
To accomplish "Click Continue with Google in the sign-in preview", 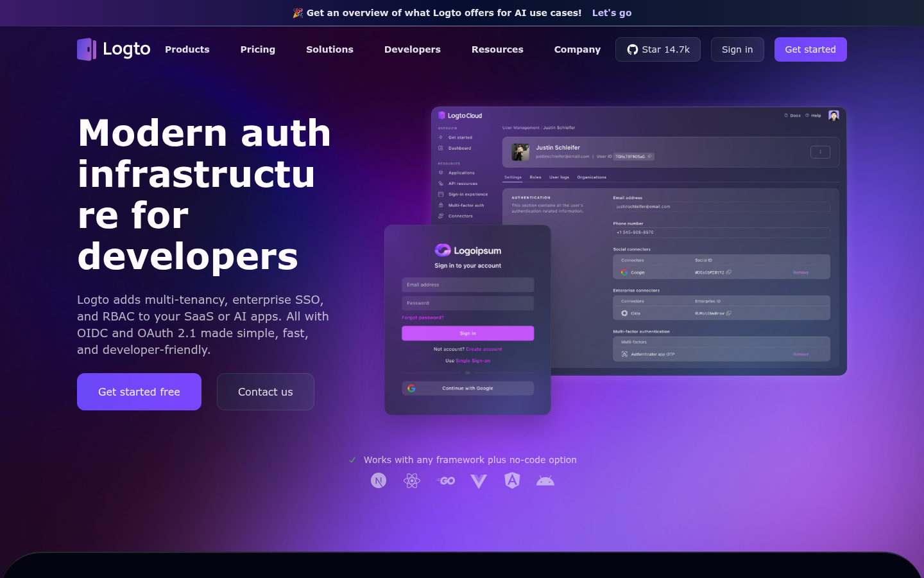I will tap(468, 389).
